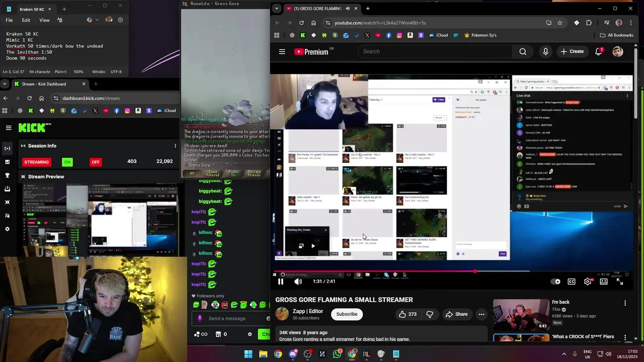Viewport: 644px width, 362px height.
Task: Pause the YouTube video
Action: tap(281, 282)
